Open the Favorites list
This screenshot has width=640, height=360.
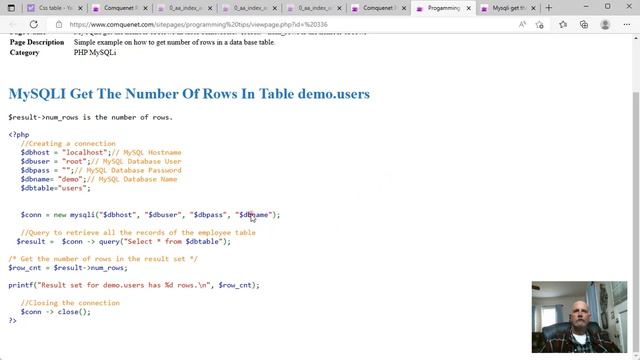pyautogui.click(x=563, y=24)
